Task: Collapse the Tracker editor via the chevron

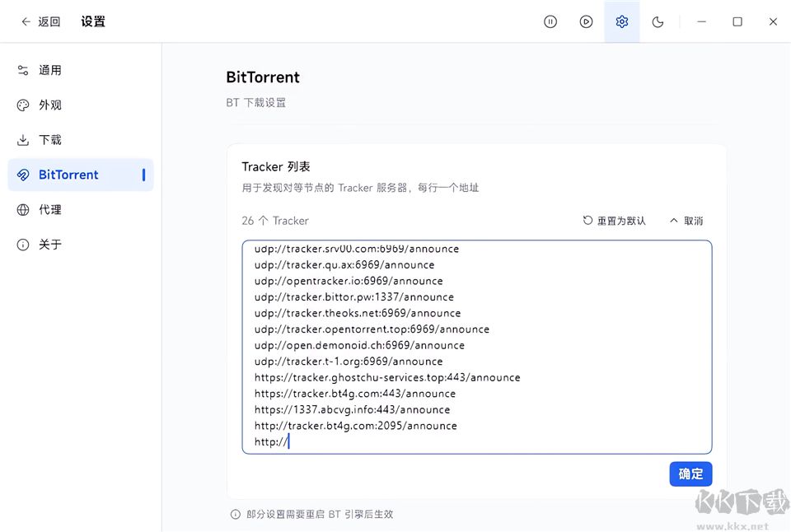Action: click(x=676, y=220)
